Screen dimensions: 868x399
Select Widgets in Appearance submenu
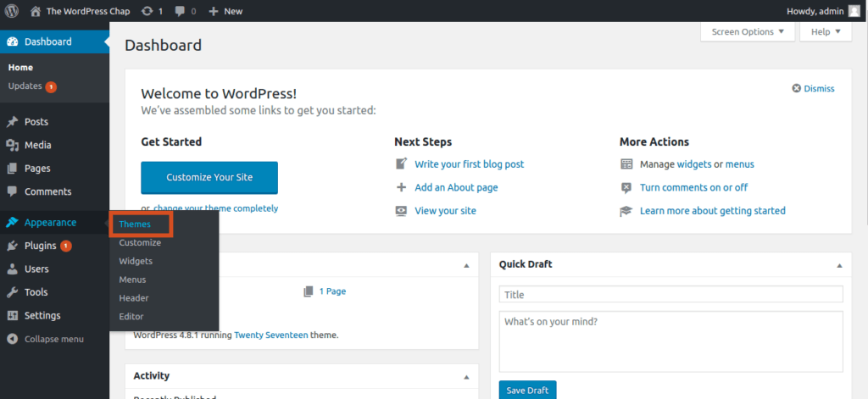tap(136, 261)
